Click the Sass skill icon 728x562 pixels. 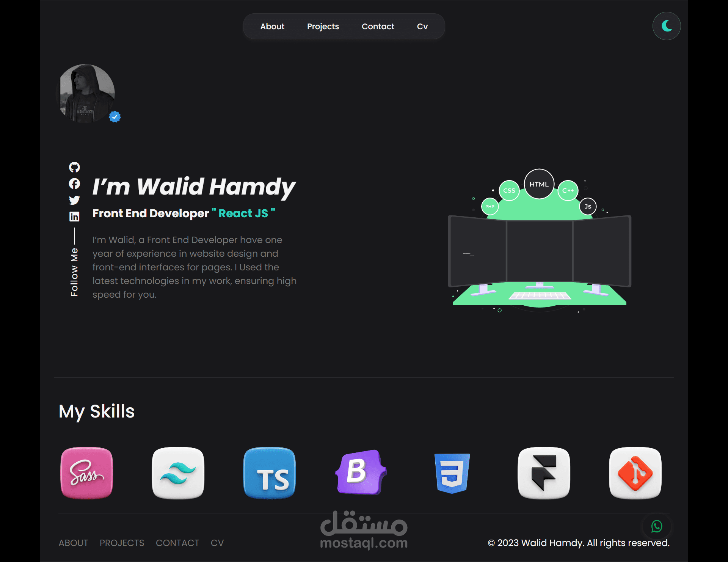[87, 472]
